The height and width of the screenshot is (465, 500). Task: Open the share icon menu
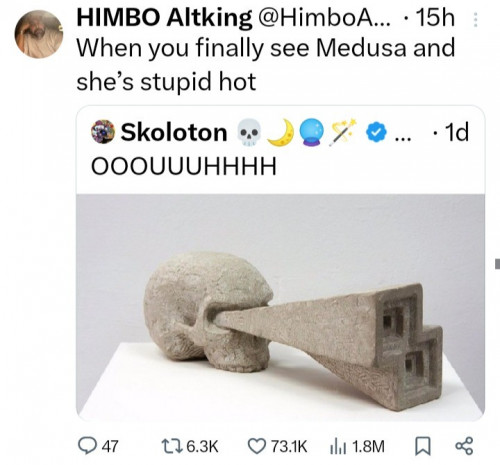coord(464,447)
